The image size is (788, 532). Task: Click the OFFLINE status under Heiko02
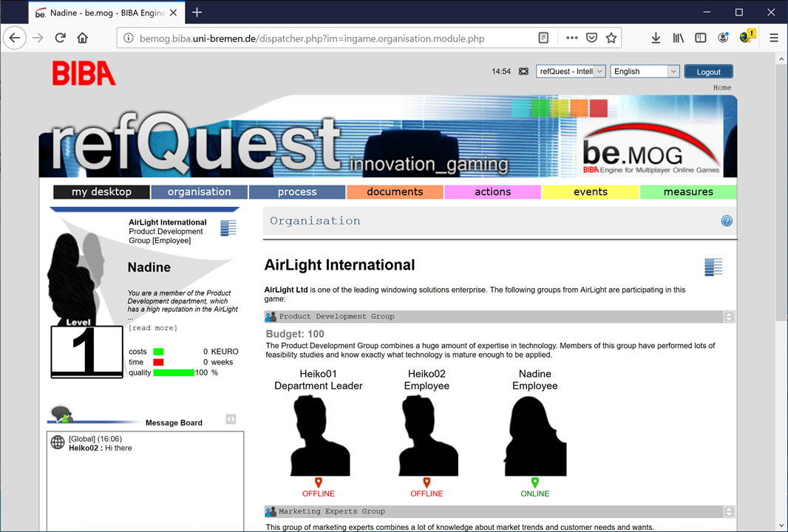click(x=427, y=494)
